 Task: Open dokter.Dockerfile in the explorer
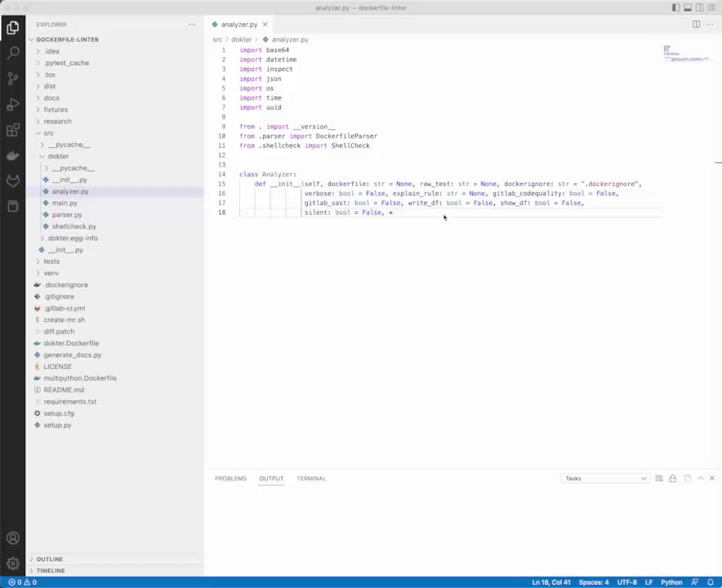pyautogui.click(x=71, y=343)
